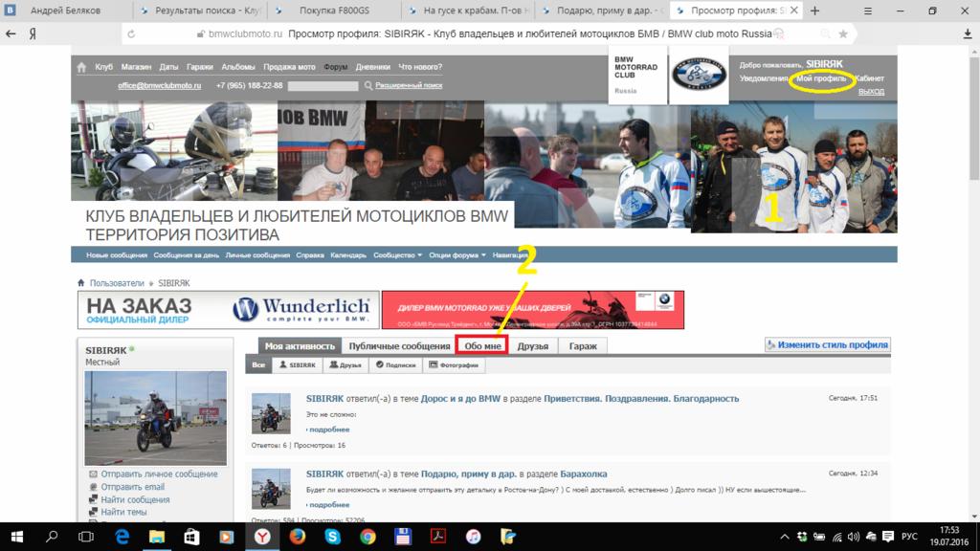Screen dimensions: 980x551
Task: Switch to the Обо мне tab
Action: (481, 345)
